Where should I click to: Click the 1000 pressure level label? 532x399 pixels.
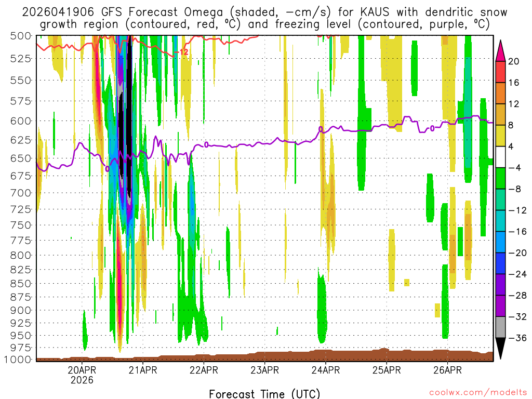18,360
